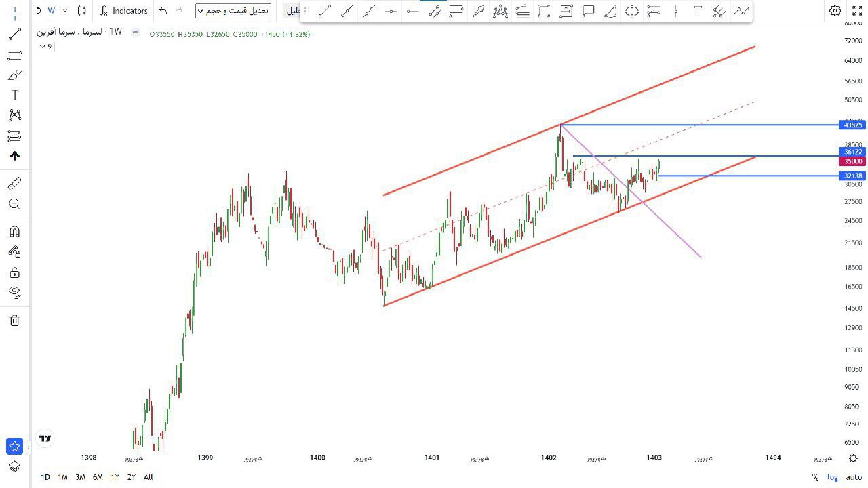Screen dimensions: 868x488
Task: Select the W weekly interval
Action: point(52,11)
